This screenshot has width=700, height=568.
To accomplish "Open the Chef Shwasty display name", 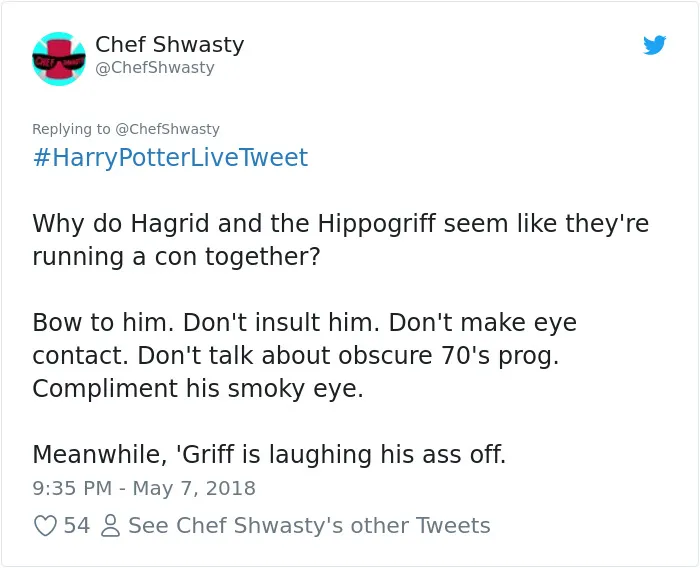I will [x=170, y=44].
